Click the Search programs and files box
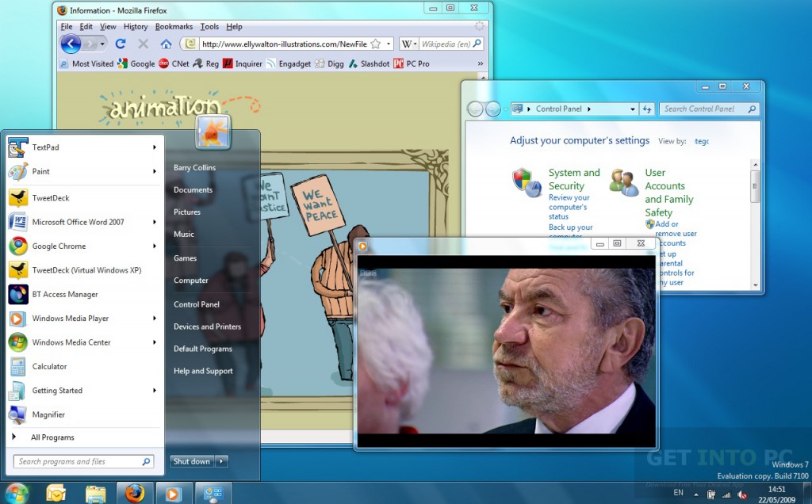Screen dimensions: 812x504 (x=83, y=461)
